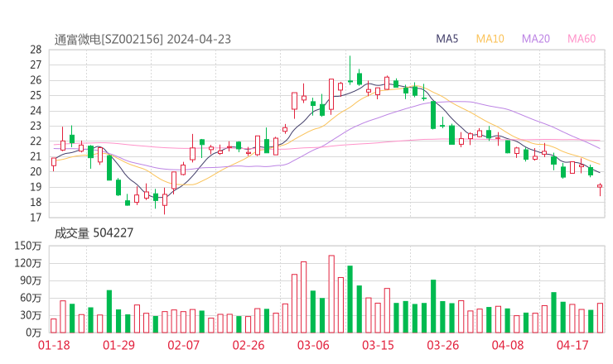Click the price axis value 17
The height and width of the screenshot is (364, 613).
point(36,218)
